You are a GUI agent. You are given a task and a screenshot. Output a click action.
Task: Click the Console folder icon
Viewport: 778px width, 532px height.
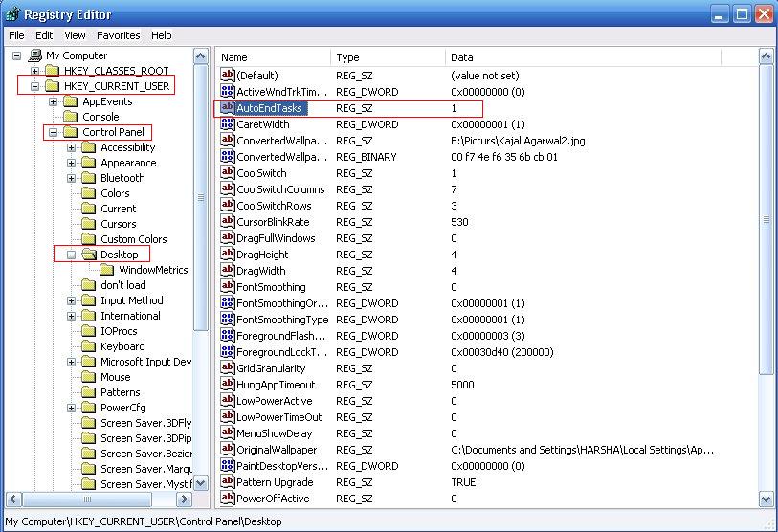click(71, 117)
